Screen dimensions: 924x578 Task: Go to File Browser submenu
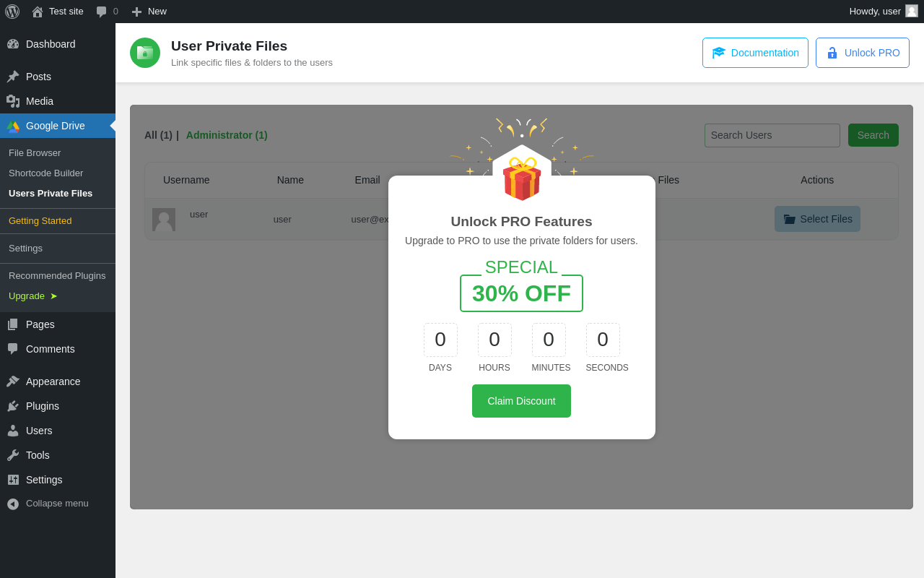pyautogui.click(x=35, y=153)
